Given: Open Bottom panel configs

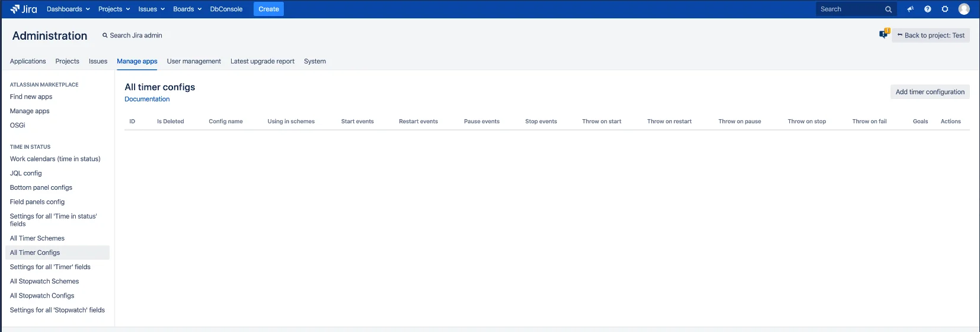Looking at the screenshot, I should click(x=41, y=187).
